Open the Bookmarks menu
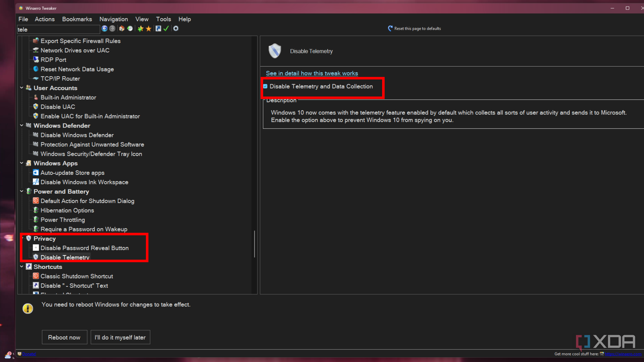 [77, 19]
